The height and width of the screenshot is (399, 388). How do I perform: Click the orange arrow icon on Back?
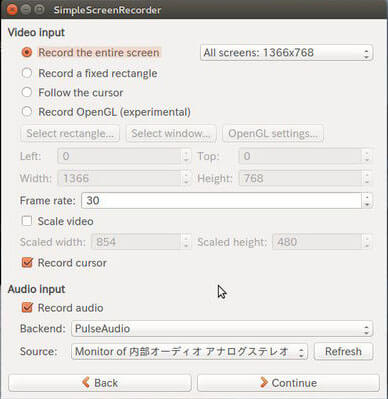tap(86, 382)
